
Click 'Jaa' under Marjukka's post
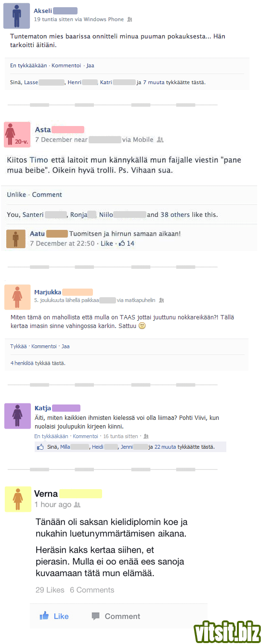(65, 346)
